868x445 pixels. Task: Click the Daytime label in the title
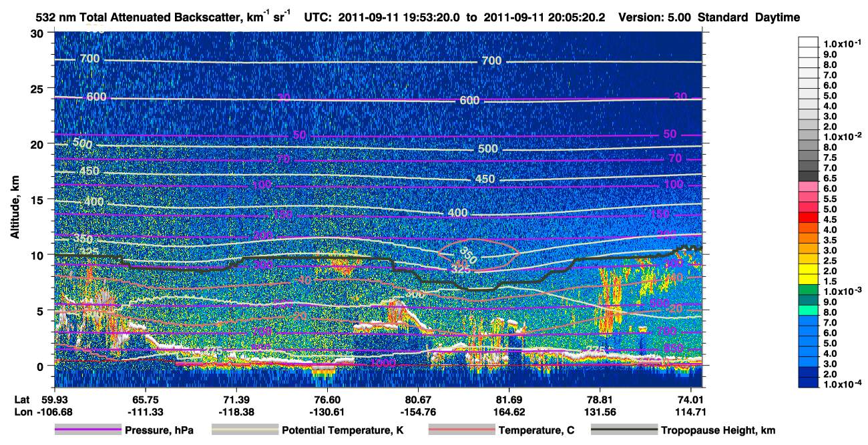tap(777, 17)
